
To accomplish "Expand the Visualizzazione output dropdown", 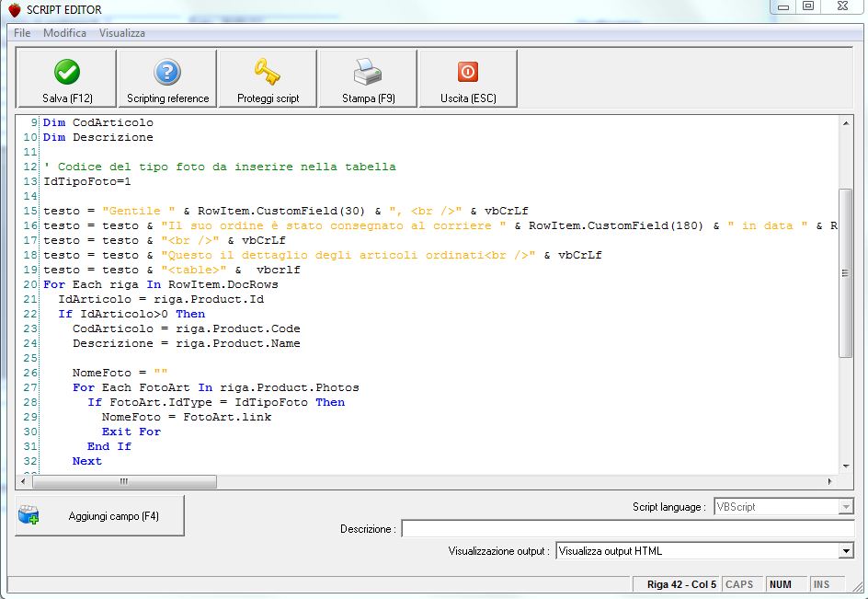I will point(846,551).
